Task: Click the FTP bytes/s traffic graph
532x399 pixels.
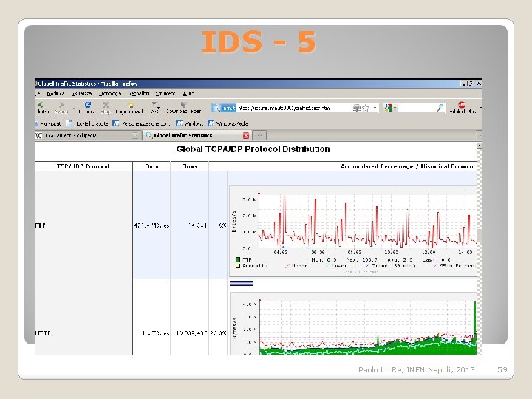Action: [353, 231]
